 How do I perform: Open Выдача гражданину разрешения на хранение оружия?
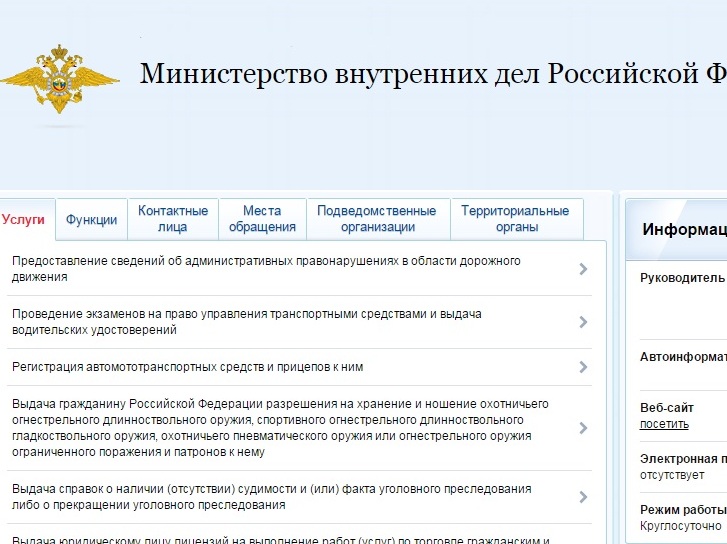click(280, 428)
